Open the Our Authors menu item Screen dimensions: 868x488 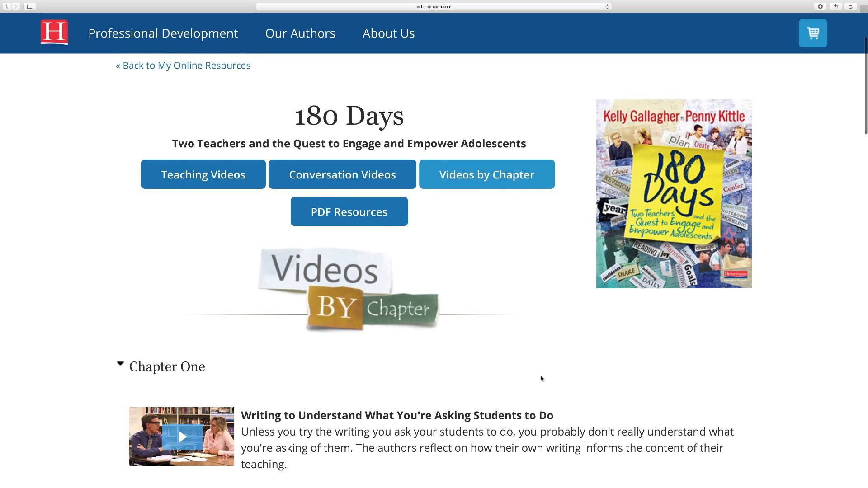click(300, 33)
